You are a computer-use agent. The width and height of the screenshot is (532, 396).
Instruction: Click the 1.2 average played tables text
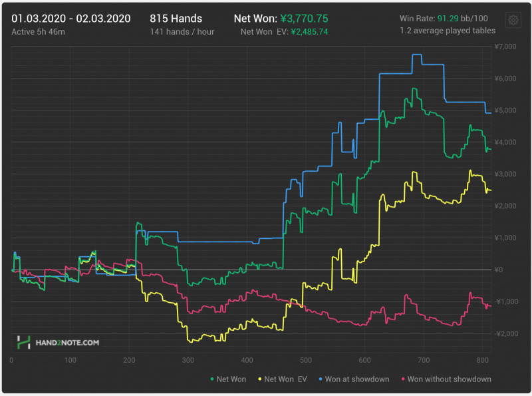click(x=448, y=31)
